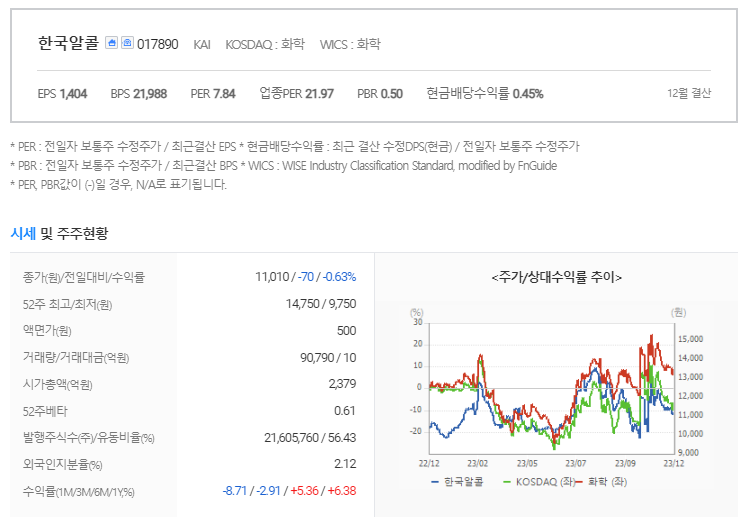Click the 화학 (좌) red legend entry
This screenshot has width=743, height=517.
point(601,482)
